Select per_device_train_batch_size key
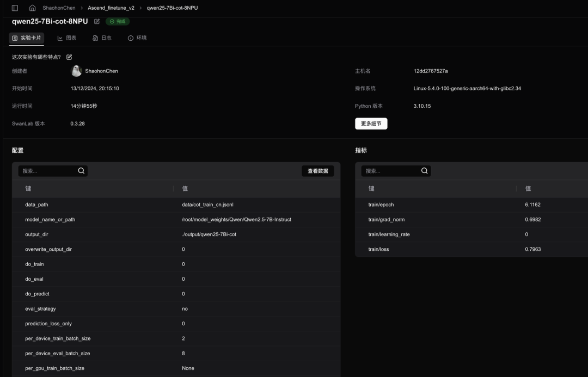The image size is (588, 377). click(x=58, y=338)
